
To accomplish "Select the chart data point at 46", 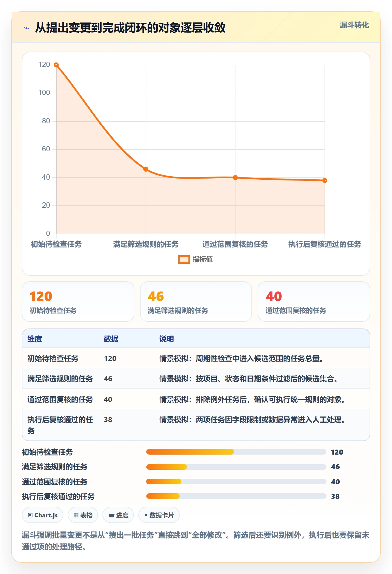I will pyautogui.click(x=146, y=169).
